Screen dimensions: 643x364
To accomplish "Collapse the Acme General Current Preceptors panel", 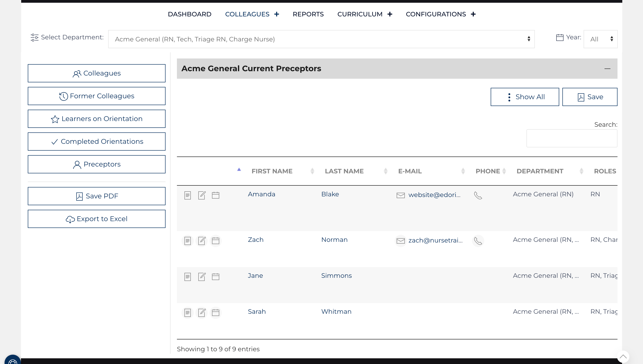I will (x=607, y=68).
